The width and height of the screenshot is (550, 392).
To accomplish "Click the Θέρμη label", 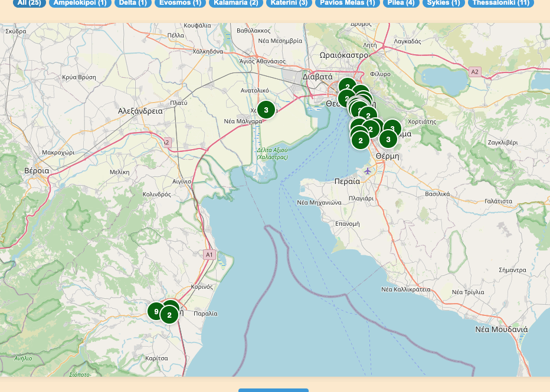I will (x=387, y=156).
